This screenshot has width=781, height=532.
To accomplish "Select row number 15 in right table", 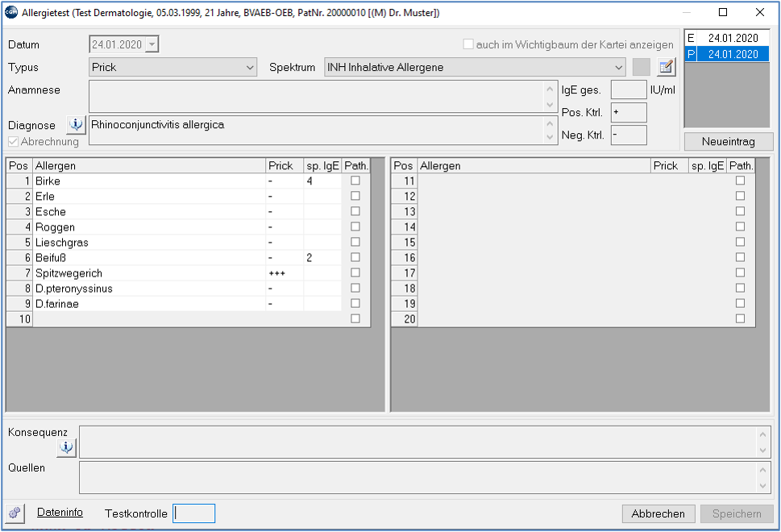I will [404, 243].
